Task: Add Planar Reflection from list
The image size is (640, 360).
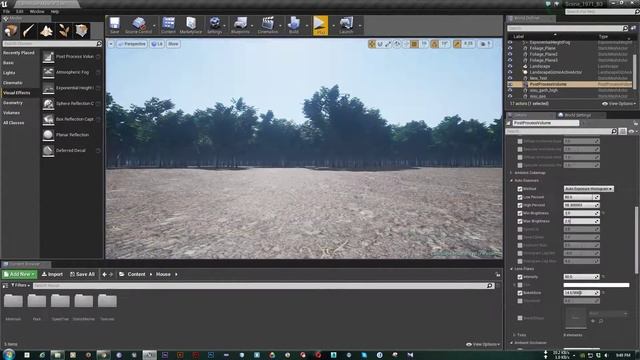Action: coord(71,135)
